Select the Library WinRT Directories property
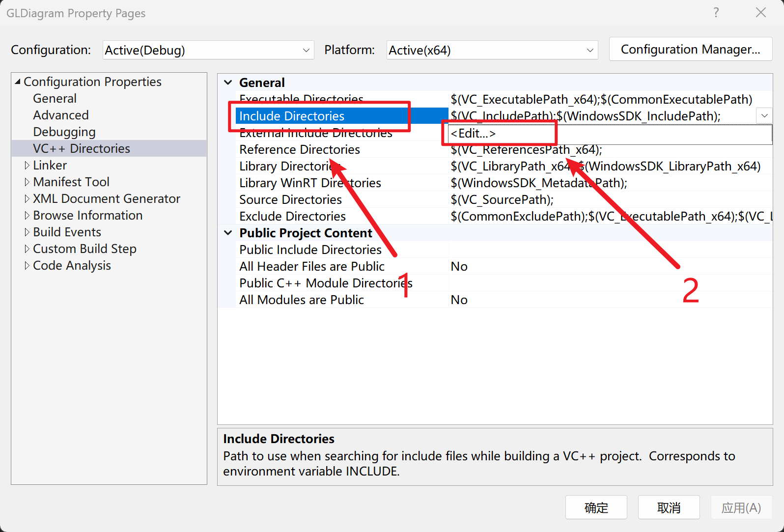Viewport: 784px width, 532px height. pyautogui.click(x=310, y=183)
